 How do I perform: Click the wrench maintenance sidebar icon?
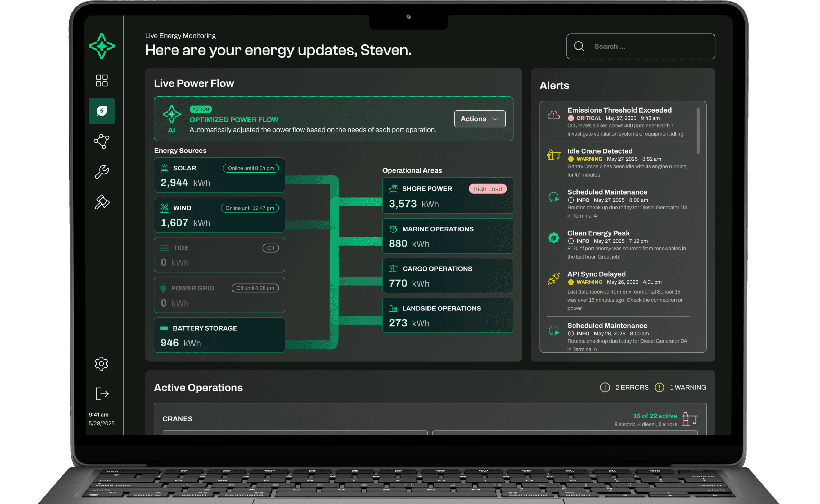102,172
